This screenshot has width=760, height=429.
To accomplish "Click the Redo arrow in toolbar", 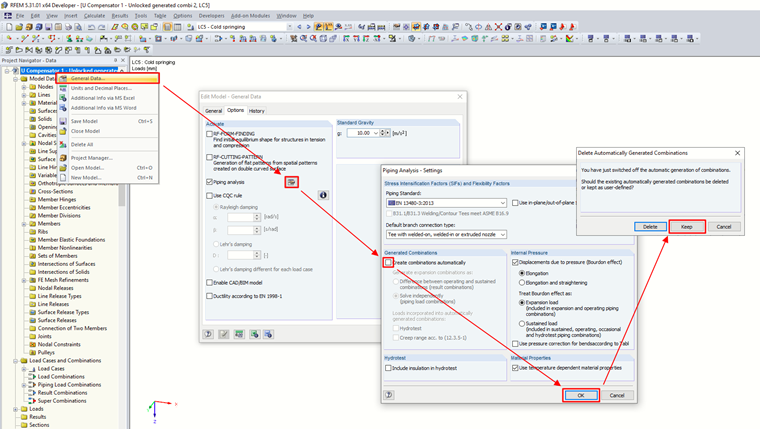I will [x=102, y=27].
